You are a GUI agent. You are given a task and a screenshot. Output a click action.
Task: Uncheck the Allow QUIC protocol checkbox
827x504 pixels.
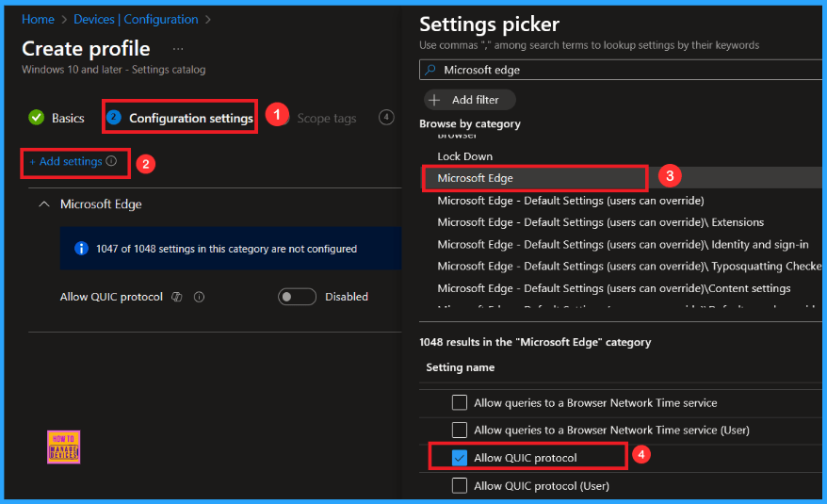pos(460,458)
